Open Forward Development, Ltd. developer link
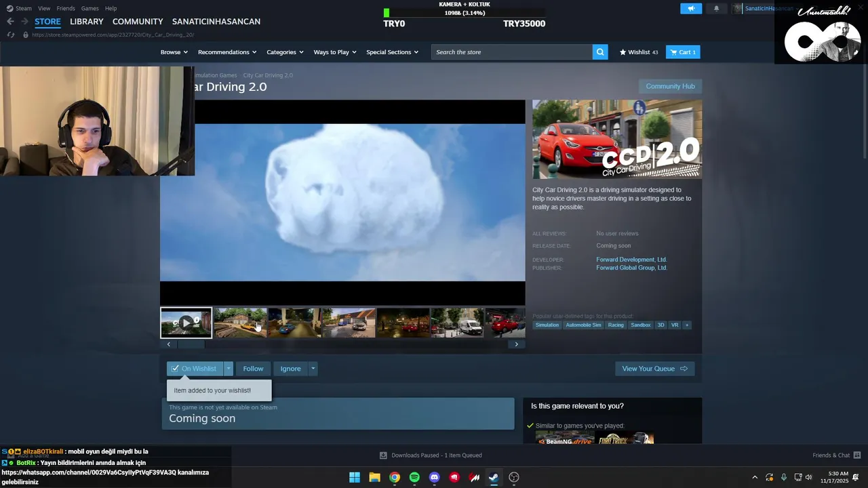 (x=631, y=260)
